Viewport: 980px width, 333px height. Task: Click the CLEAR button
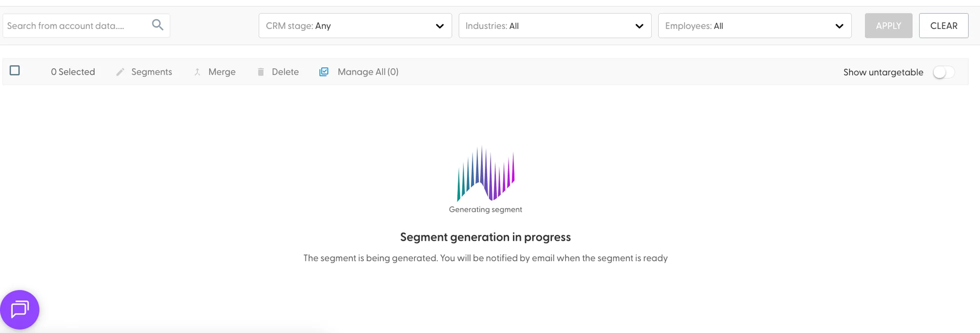coord(943,26)
